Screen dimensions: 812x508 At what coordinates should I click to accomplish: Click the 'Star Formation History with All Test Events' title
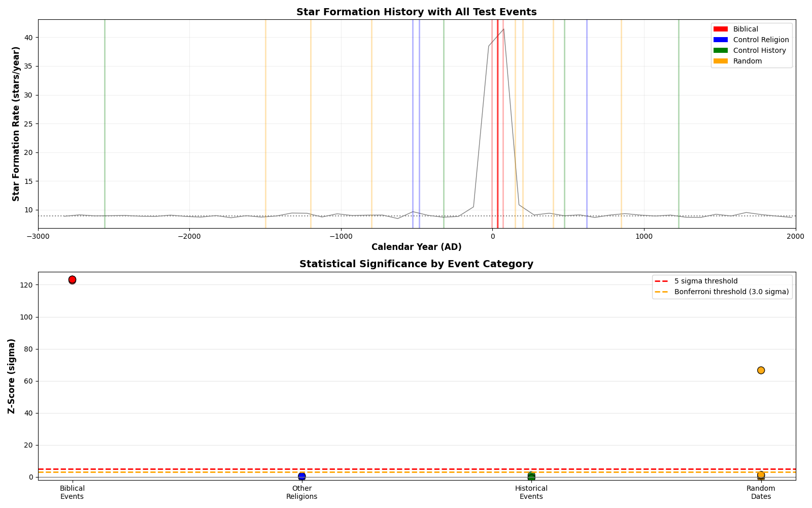point(416,12)
